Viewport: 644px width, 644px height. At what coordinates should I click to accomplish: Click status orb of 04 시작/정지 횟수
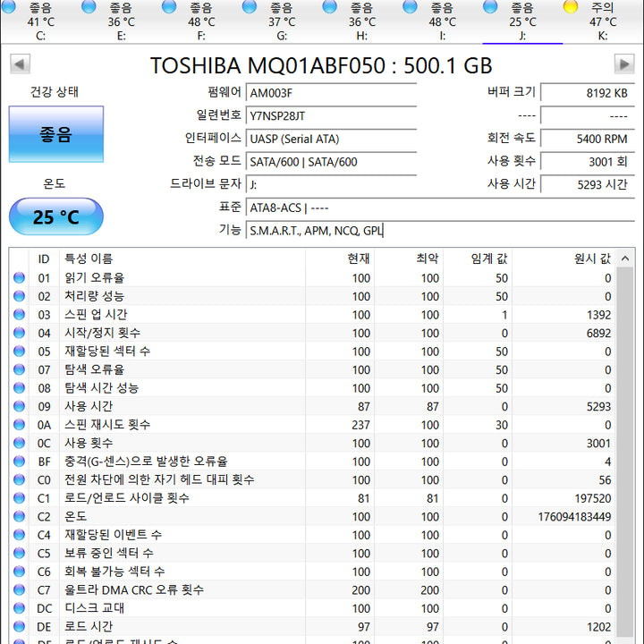20,333
